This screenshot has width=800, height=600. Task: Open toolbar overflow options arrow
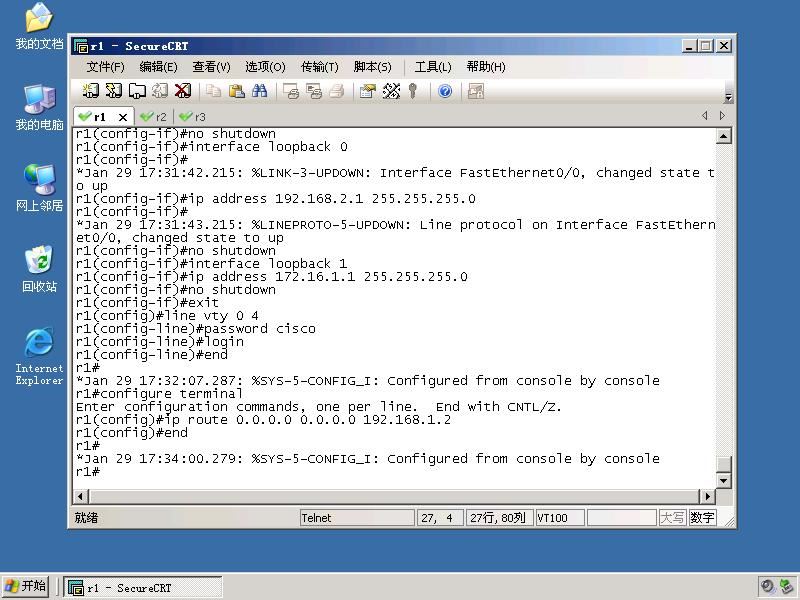point(729,96)
